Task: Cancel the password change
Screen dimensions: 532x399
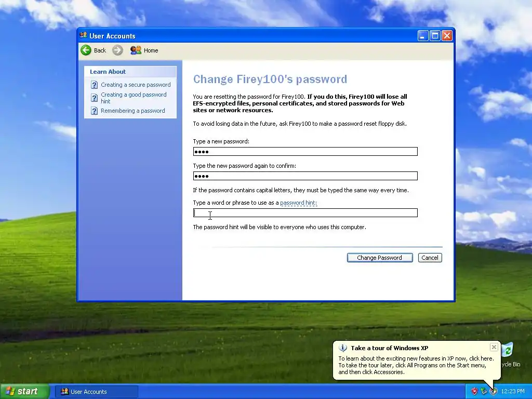Action: tap(430, 258)
